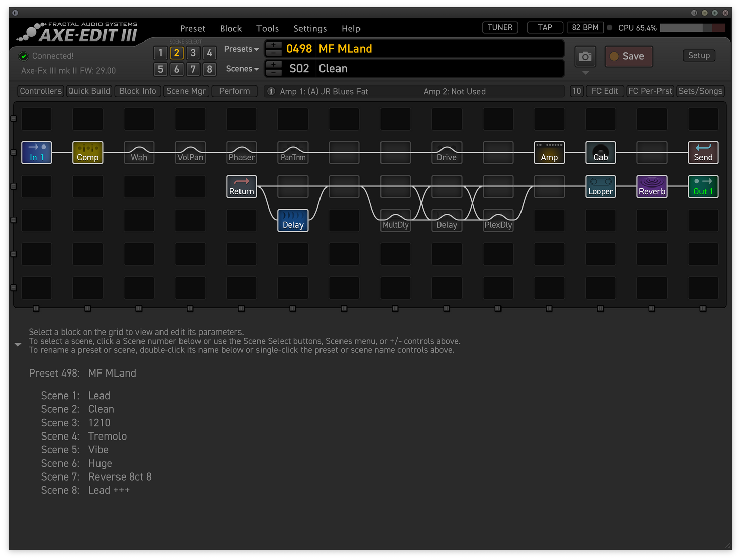741x560 pixels.
Task: Select the Reverb block
Action: (651, 186)
